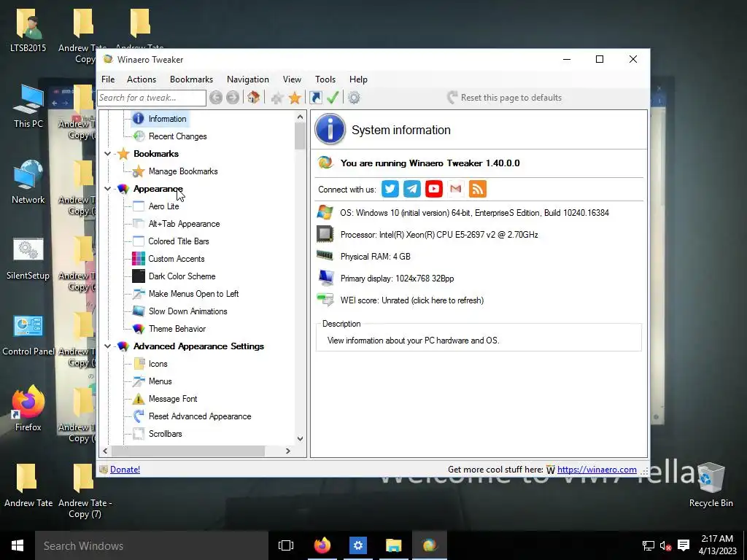The image size is (747, 560).
Task: Click the forward navigation arrow in the toolbar
Action: pyautogui.click(x=233, y=98)
